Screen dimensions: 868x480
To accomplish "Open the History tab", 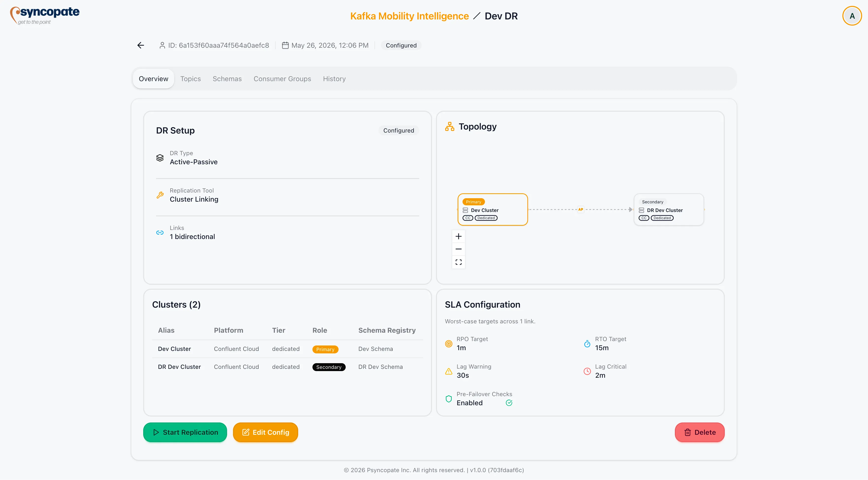I will 334,79.
